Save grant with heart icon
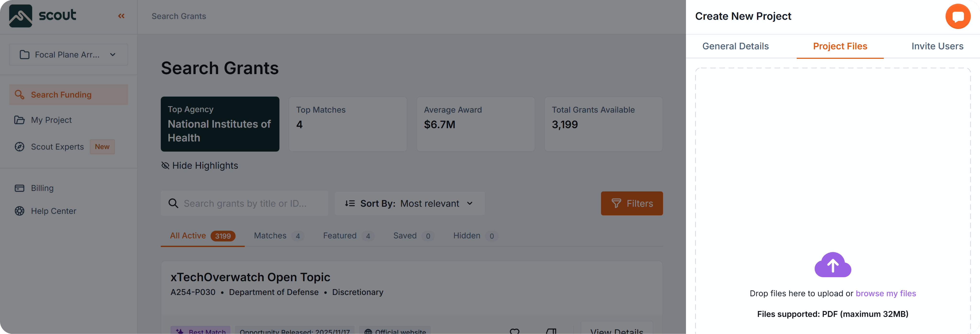This screenshot has height=334, width=980. (x=514, y=331)
